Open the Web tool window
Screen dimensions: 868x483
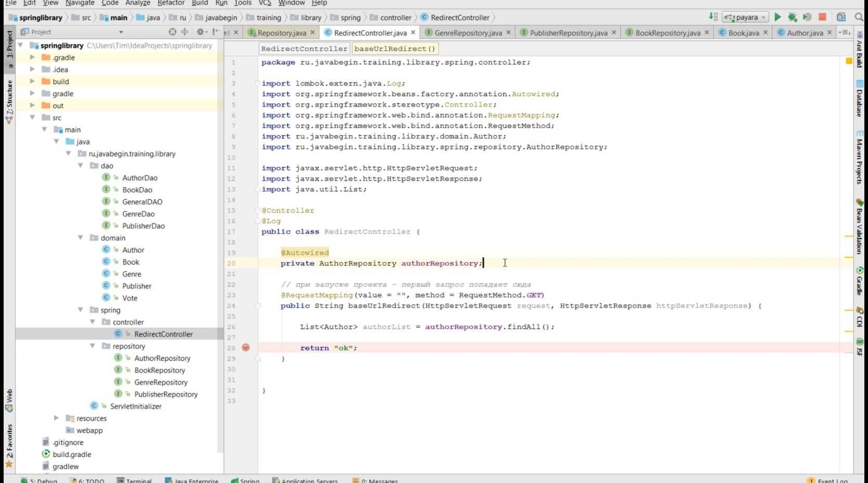pos(9,400)
